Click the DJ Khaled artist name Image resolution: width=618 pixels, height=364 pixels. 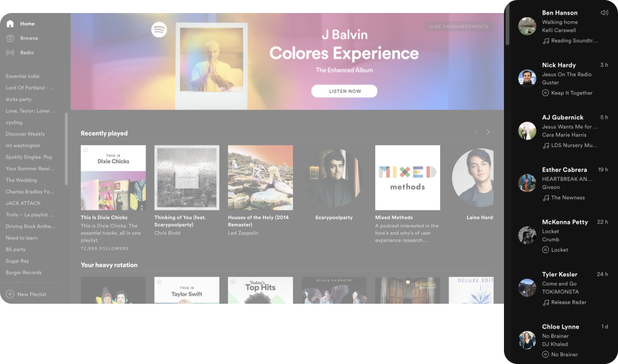pos(555,344)
